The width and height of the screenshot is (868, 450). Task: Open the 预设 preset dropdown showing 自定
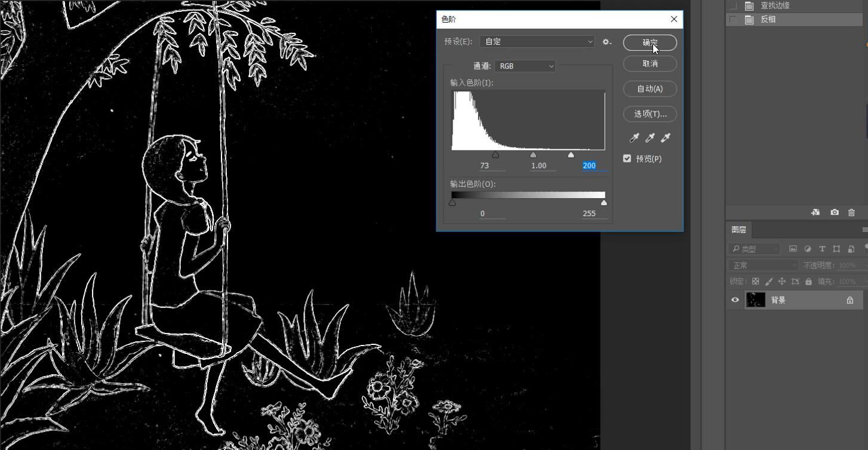click(537, 41)
